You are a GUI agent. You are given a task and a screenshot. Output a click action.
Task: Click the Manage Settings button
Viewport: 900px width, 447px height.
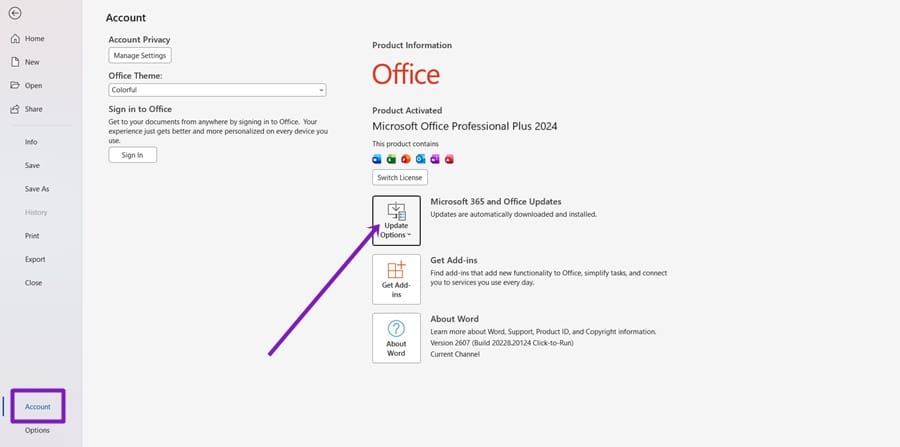click(140, 56)
